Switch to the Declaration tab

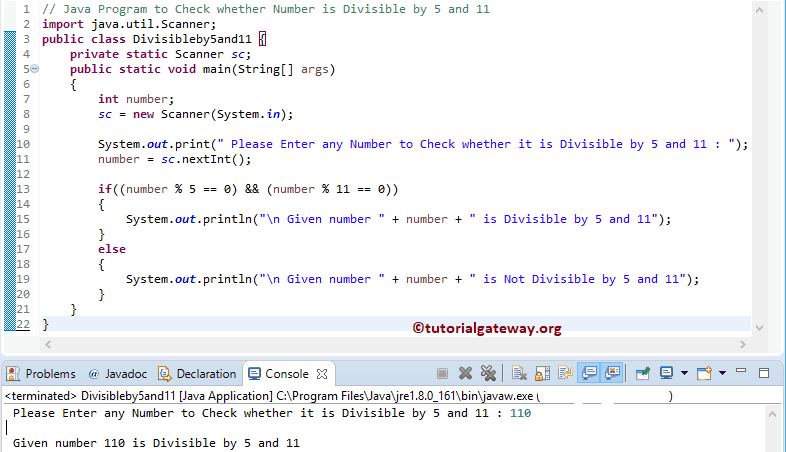coord(197,374)
